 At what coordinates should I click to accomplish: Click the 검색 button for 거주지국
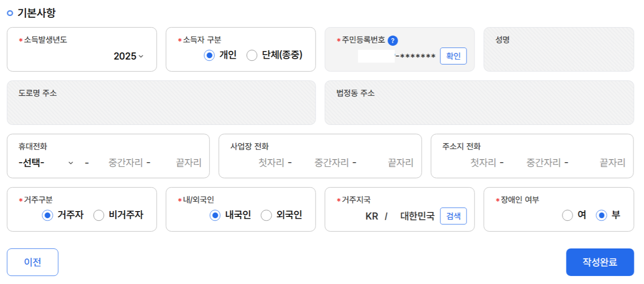(x=453, y=216)
